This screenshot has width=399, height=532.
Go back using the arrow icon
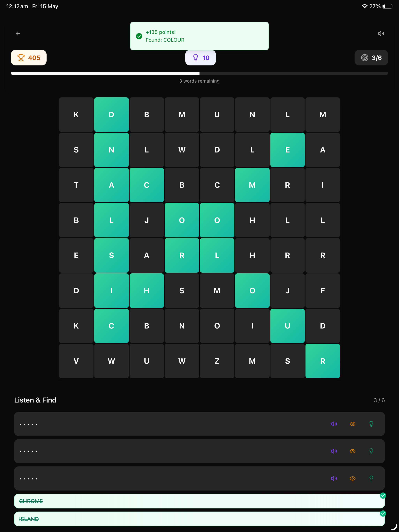[x=18, y=33]
